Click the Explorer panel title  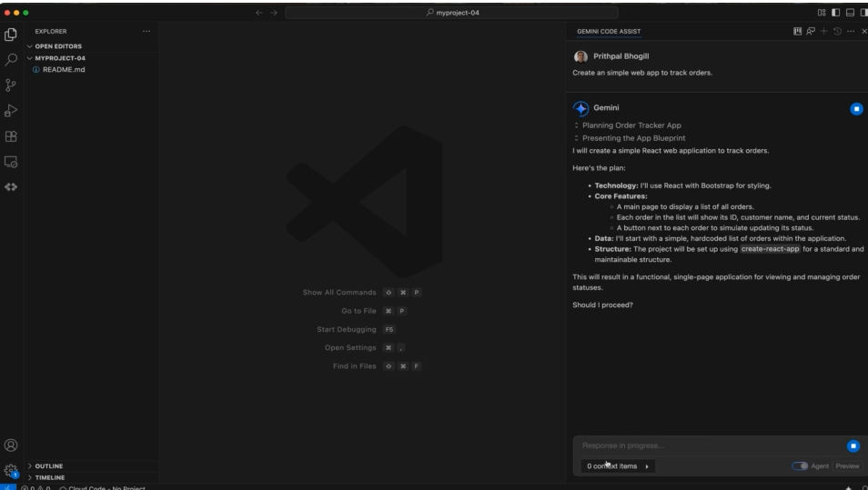pyautogui.click(x=50, y=32)
